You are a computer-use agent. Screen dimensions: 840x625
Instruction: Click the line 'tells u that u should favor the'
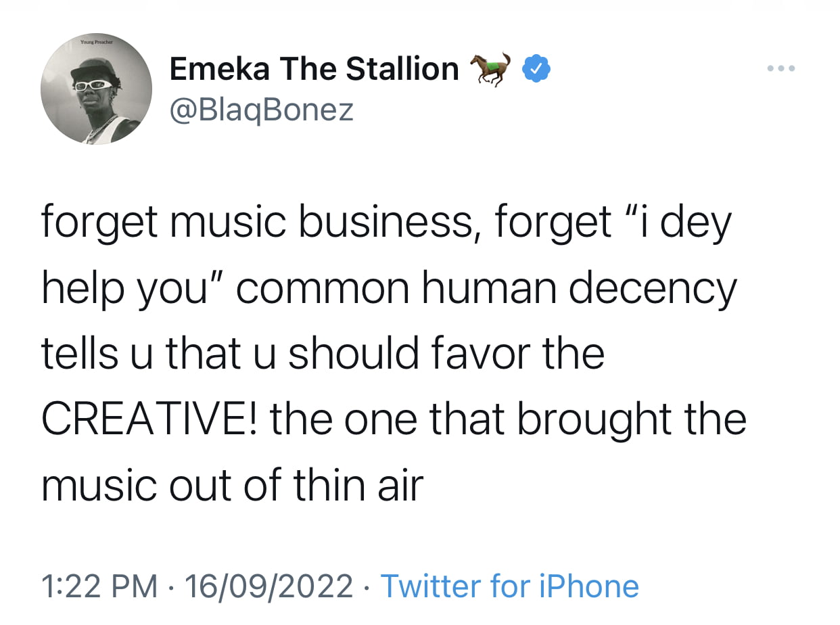tap(323, 353)
